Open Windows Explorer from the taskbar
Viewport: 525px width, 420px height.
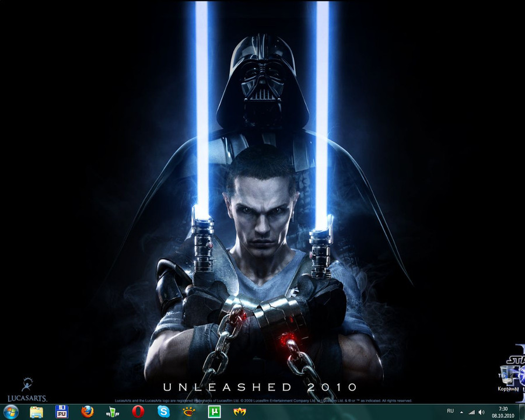(x=36, y=412)
